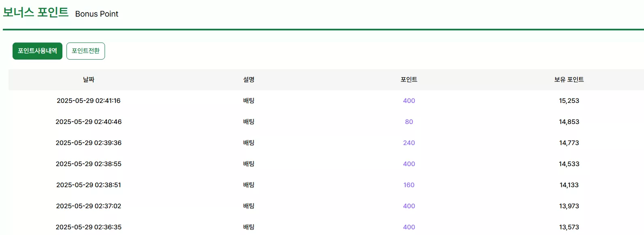Click the 포인트 column header
This screenshot has height=235, width=644.
click(409, 80)
